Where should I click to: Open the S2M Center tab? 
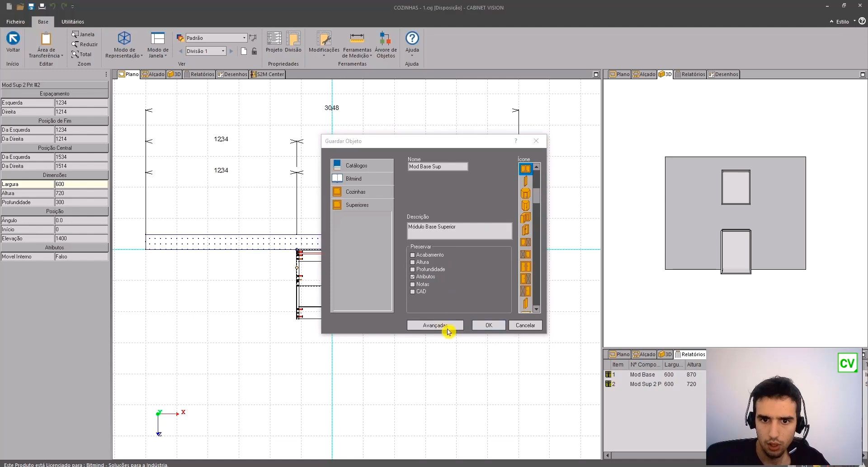[x=267, y=74]
